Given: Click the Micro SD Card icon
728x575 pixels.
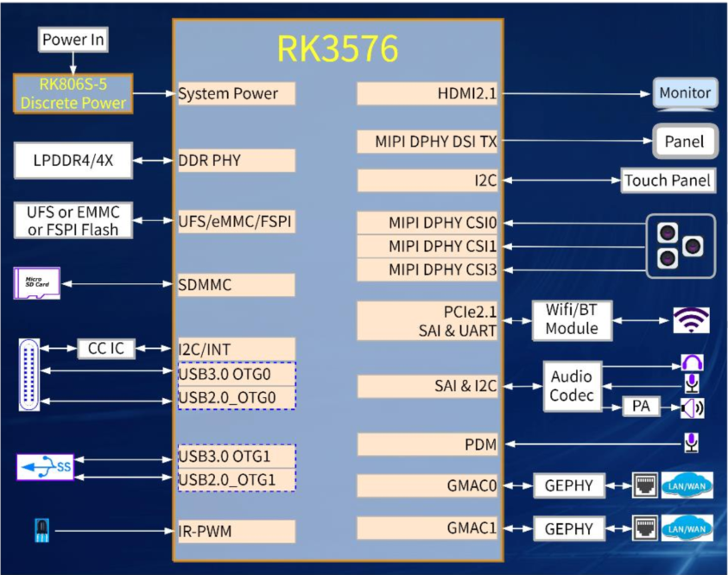Looking at the screenshot, I should coord(36,283).
